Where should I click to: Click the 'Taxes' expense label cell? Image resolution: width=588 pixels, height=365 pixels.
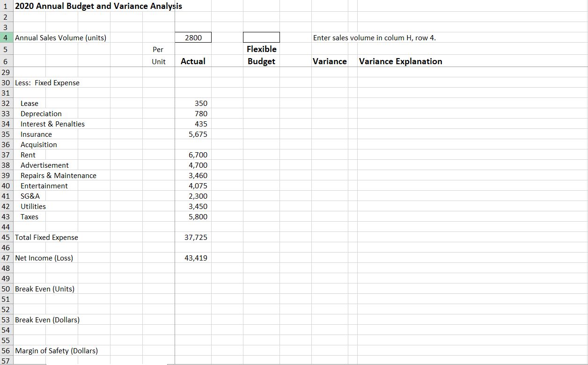point(29,216)
